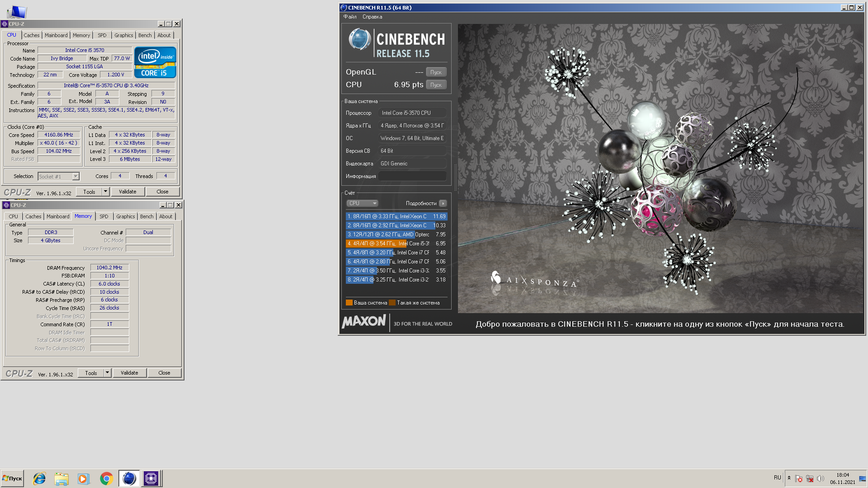Viewport: 868px width, 488px height.
Task: Click Validate in upper CPU-Z
Action: click(127, 192)
